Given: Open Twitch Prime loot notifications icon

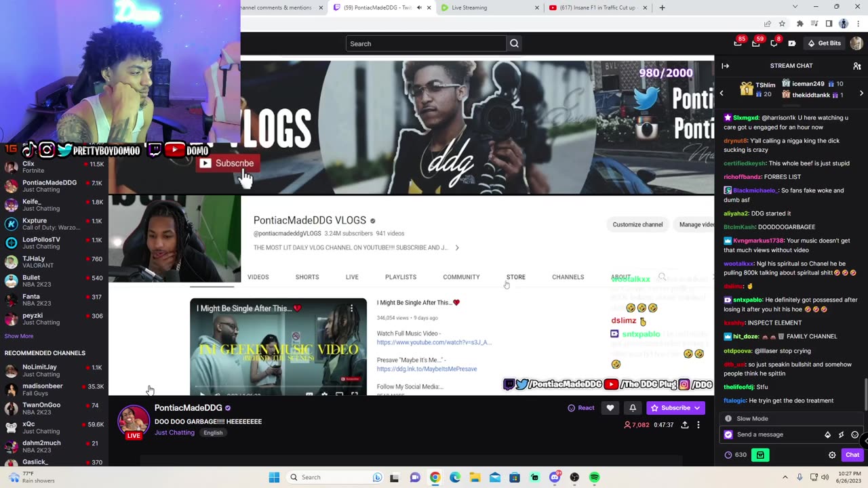Looking at the screenshot, I should tap(738, 43).
